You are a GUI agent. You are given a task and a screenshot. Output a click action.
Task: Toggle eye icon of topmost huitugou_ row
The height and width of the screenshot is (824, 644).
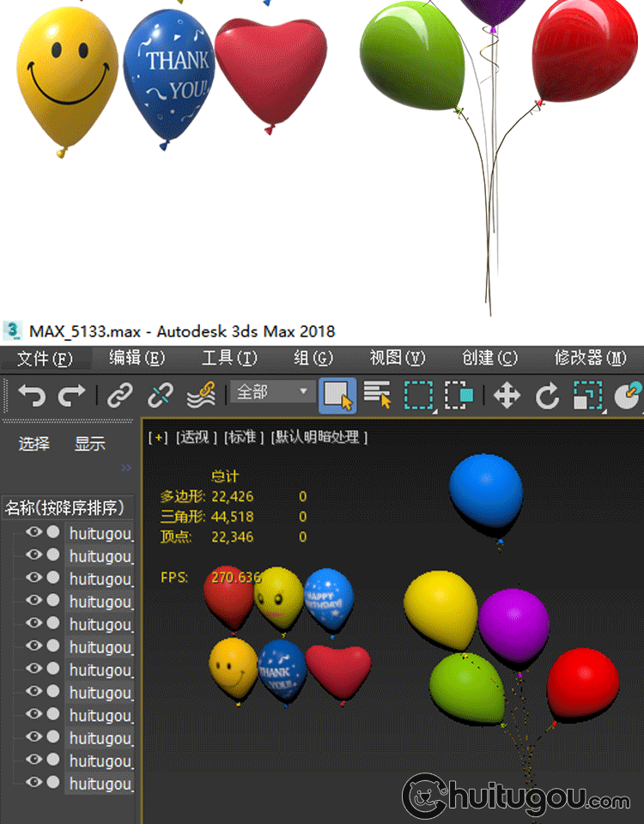pos(34,532)
